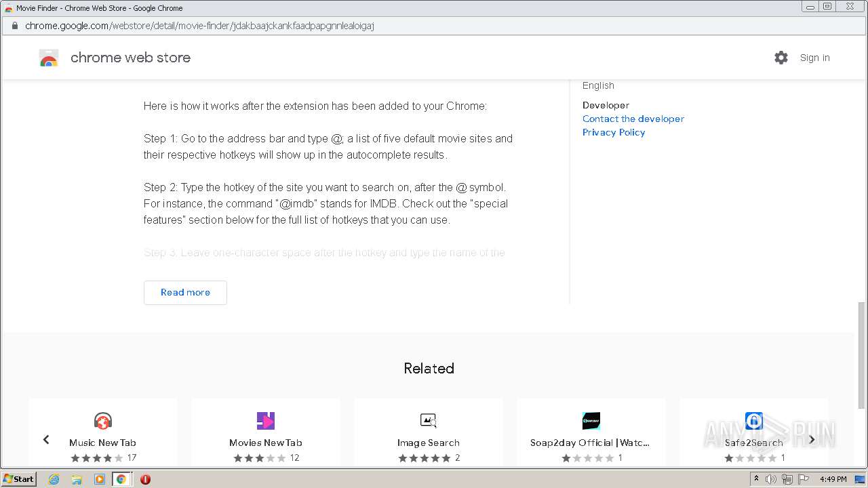Open the Privacy Policy link
The image size is (868, 488).
click(614, 132)
